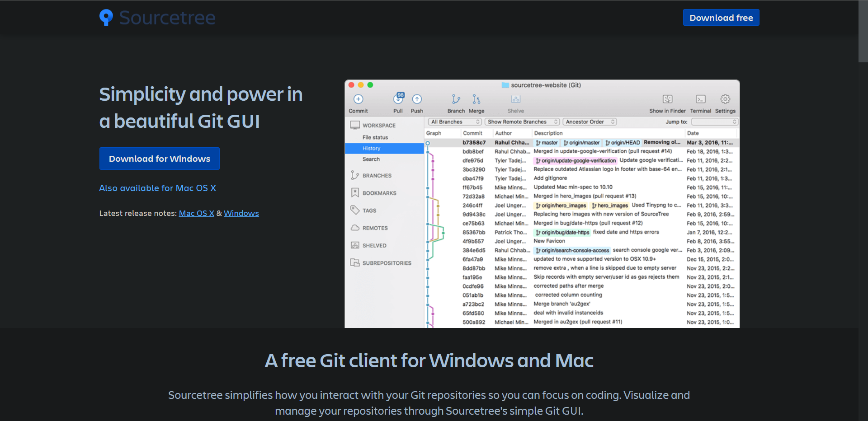This screenshot has height=421, width=868.
Task: Click origin/hero_images branch tag
Action: click(x=561, y=206)
